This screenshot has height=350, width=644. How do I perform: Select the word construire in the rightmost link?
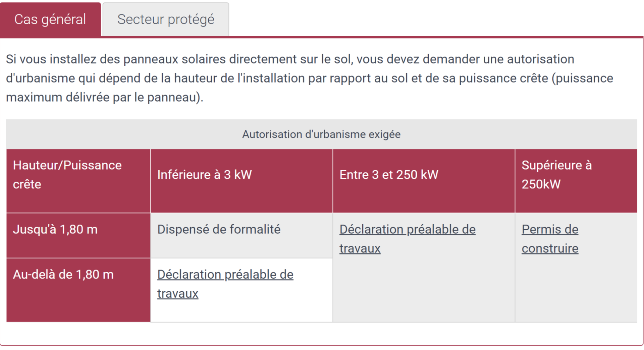(550, 248)
